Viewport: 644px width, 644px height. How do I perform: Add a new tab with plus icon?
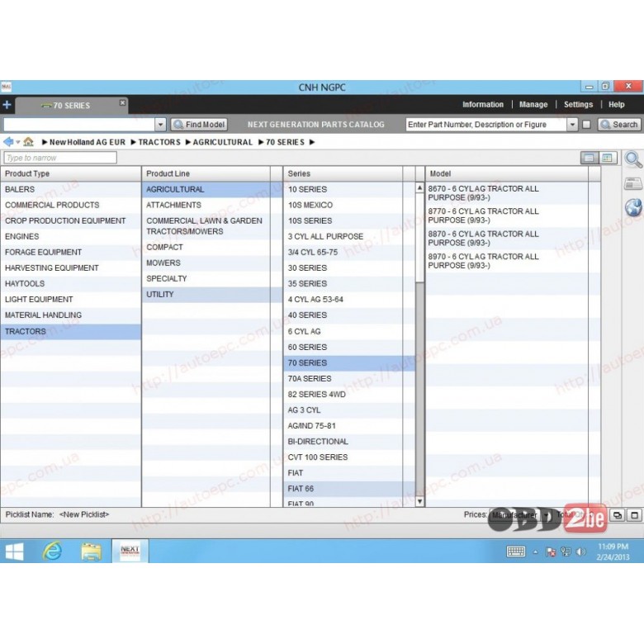pyautogui.click(x=7, y=105)
